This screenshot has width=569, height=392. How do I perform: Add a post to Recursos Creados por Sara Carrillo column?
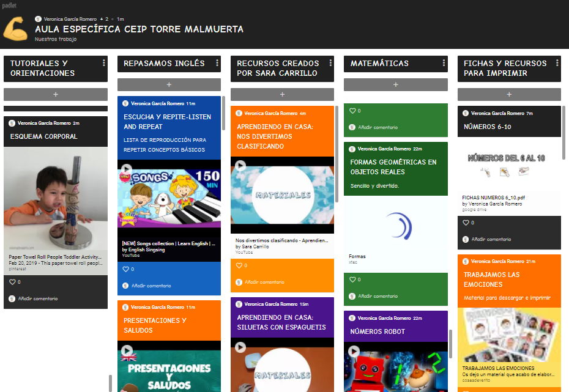click(x=282, y=94)
